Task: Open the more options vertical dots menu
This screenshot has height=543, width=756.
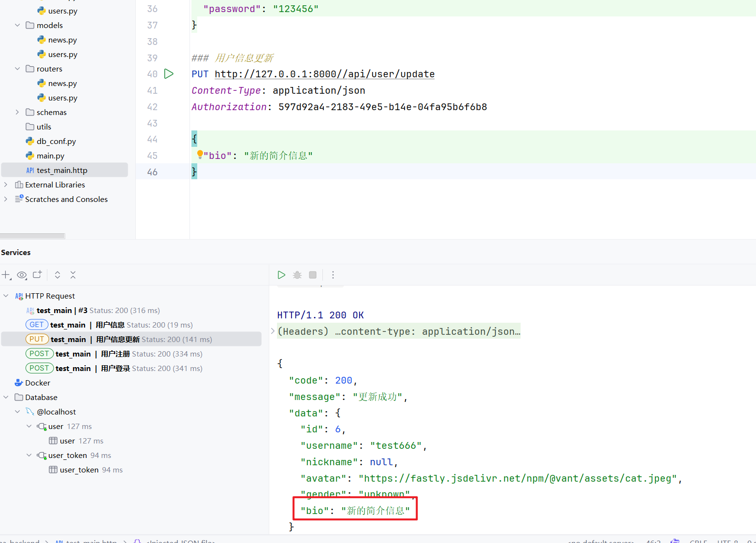Action: coord(333,275)
